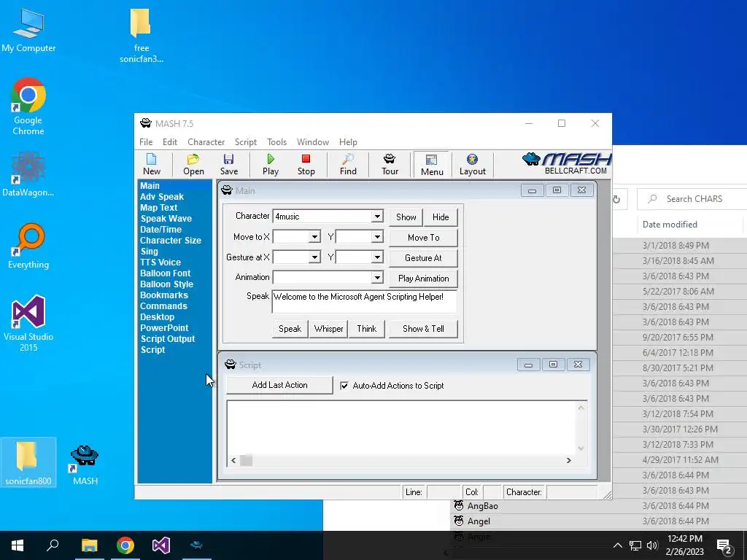Select Balloon Font in the side menu

coord(165,273)
